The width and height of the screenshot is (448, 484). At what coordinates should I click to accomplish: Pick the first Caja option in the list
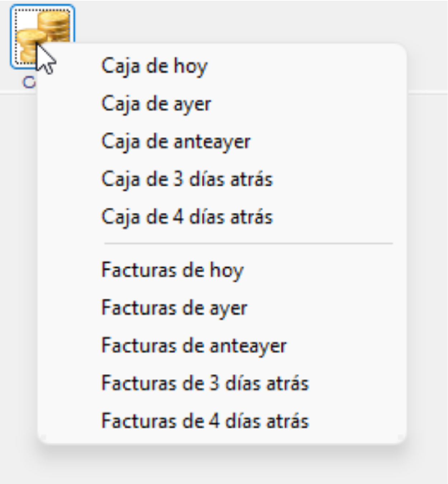[x=154, y=66]
